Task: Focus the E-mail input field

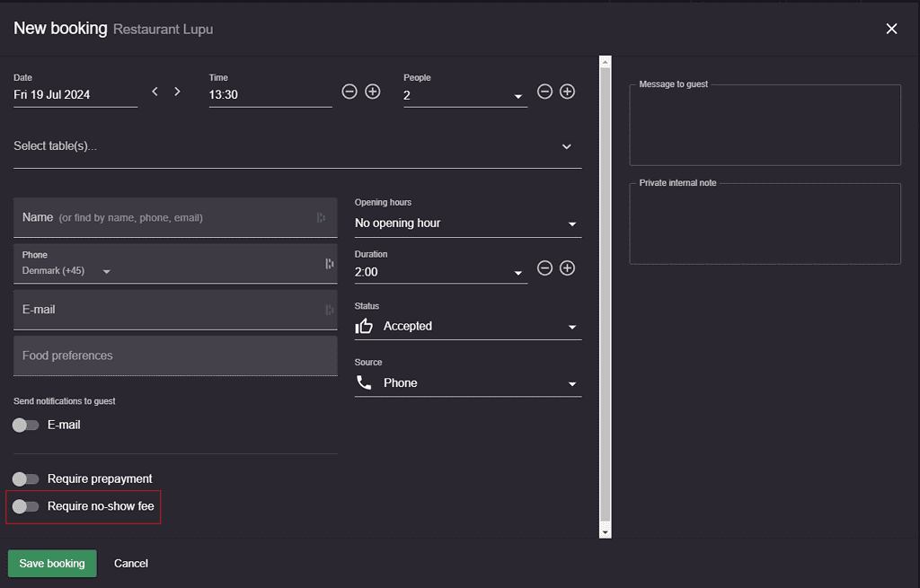Action: (175, 310)
